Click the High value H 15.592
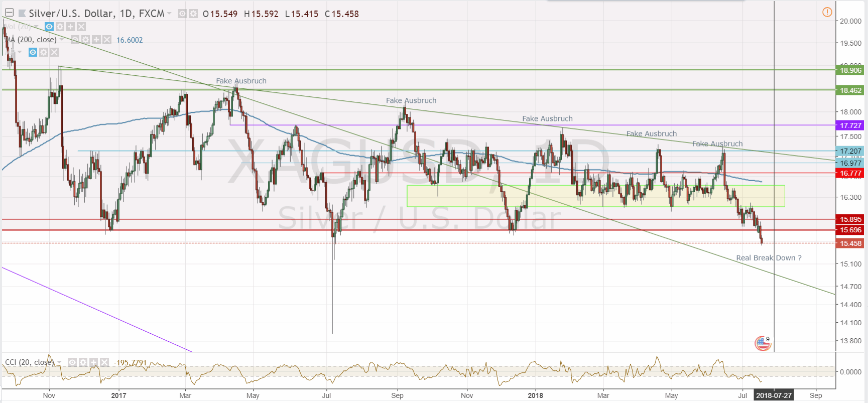This screenshot has height=403, width=868. [x=261, y=14]
